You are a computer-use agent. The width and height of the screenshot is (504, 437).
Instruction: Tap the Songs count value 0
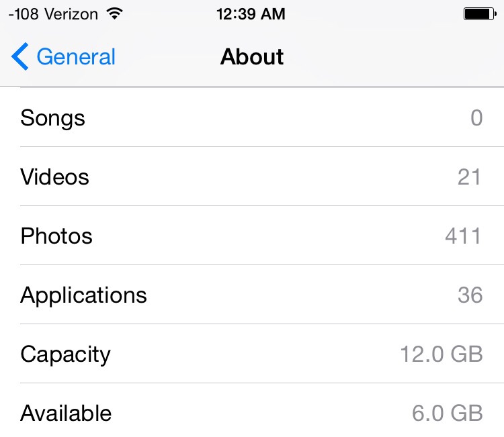pyautogui.click(x=476, y=118)
